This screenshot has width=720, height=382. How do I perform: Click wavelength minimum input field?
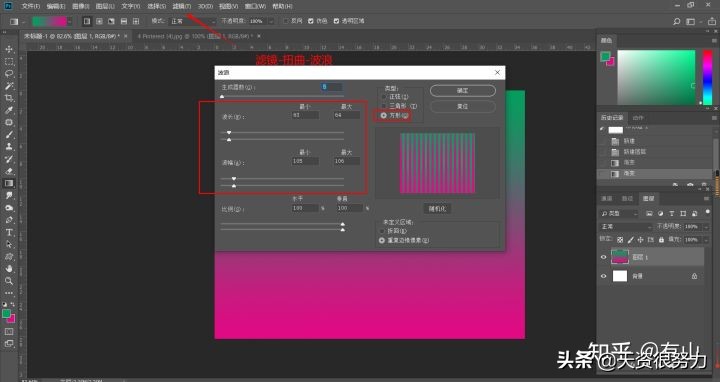305,115
